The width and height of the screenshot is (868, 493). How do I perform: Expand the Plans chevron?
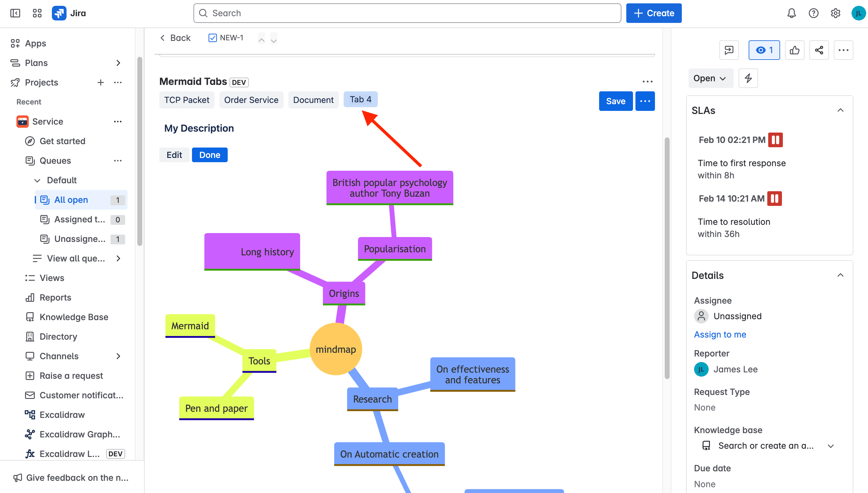(118, 63)
